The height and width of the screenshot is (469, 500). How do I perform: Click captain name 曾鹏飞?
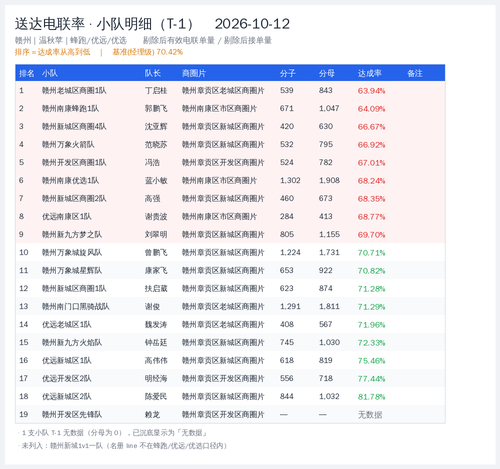(x=156, y=252)
